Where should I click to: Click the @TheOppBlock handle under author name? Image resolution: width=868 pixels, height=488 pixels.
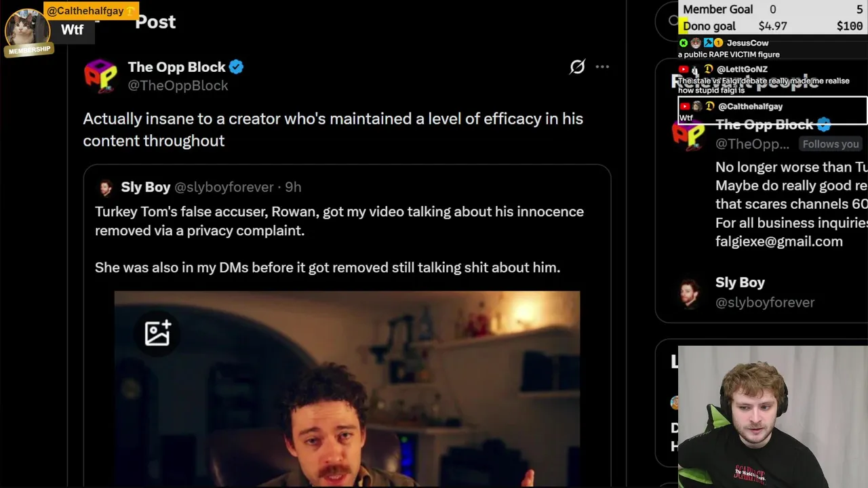(x=178, y=85)
